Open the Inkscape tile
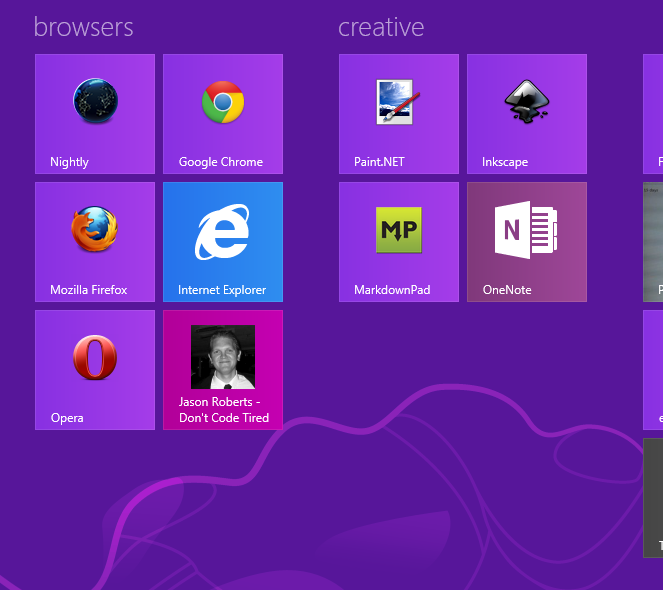Viewport: 663px width, 590px height. (527, 113)
